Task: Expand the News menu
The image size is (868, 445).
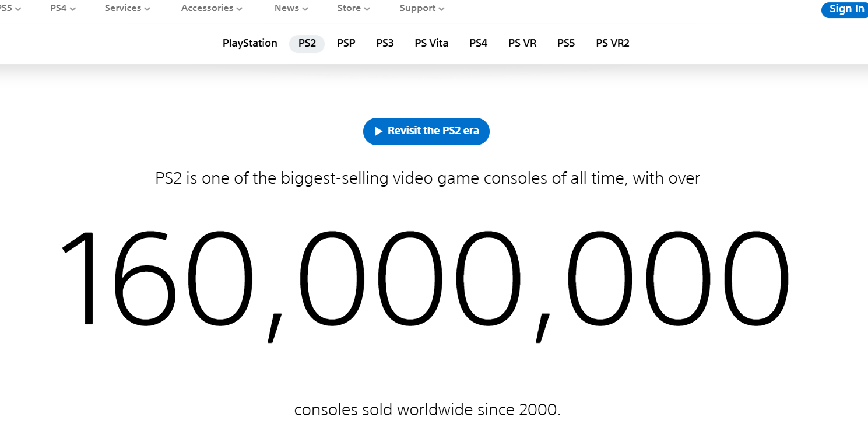Action: (291, 8)
